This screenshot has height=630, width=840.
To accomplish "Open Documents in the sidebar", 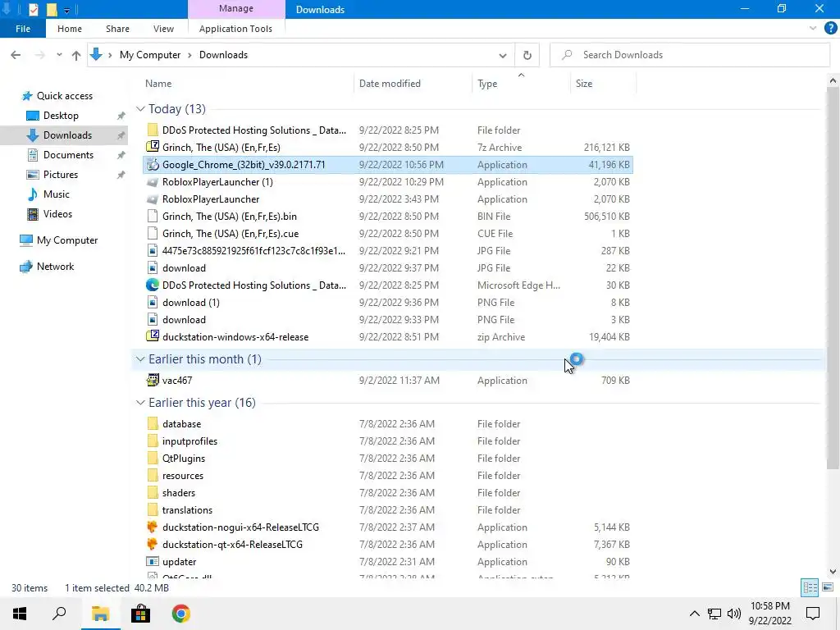I will [x=68, y=155].
